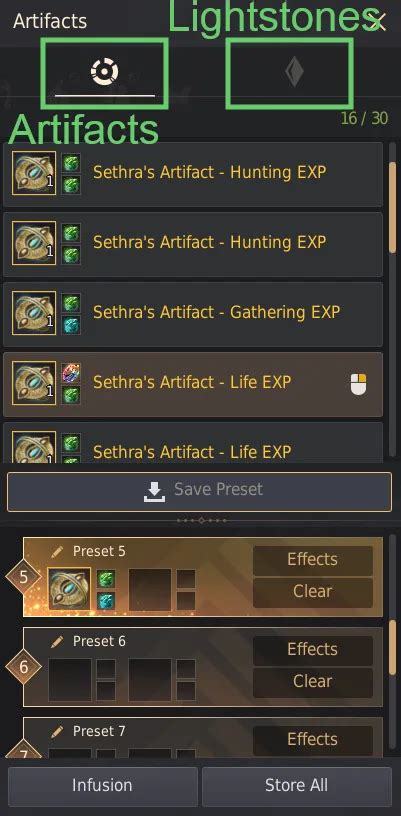Click the artifact icon in Preset 5 slot
This screenshot has width=401, height=816.
coord(69,589)
